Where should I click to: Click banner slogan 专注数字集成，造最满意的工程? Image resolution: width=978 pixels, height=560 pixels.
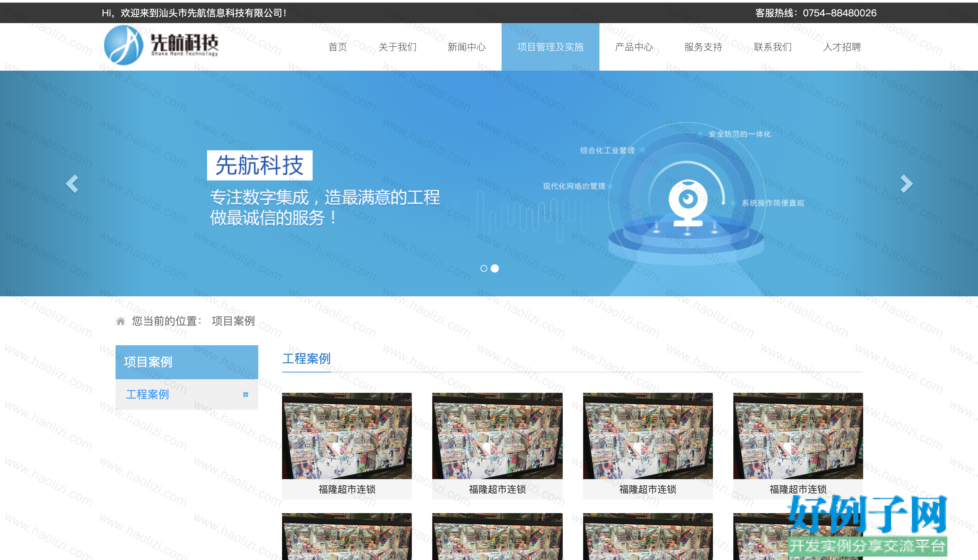point(325,197)
